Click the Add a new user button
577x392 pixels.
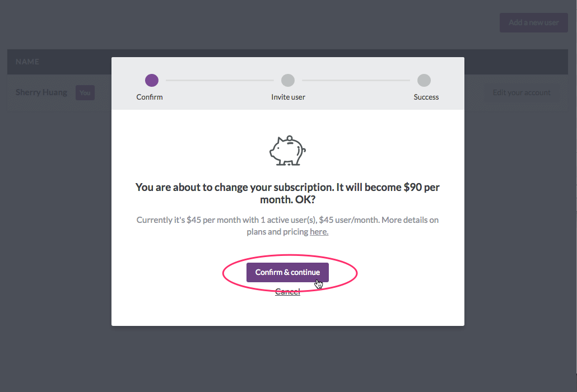point(533,22)
